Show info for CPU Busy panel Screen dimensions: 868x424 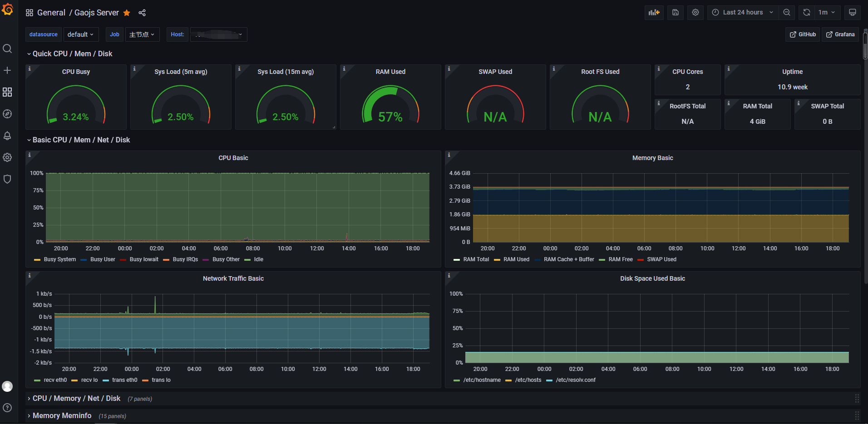click(30, 69)
